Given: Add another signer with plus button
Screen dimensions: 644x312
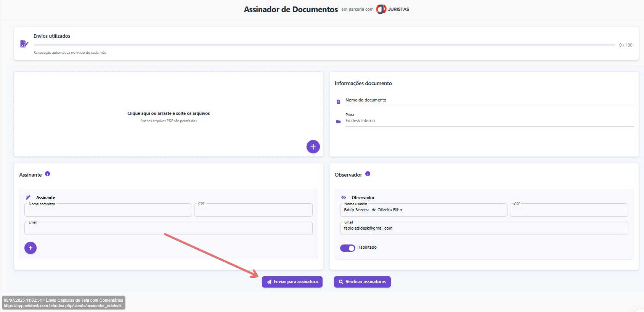Looking at the screenshot, I should [x=31, y=248].
